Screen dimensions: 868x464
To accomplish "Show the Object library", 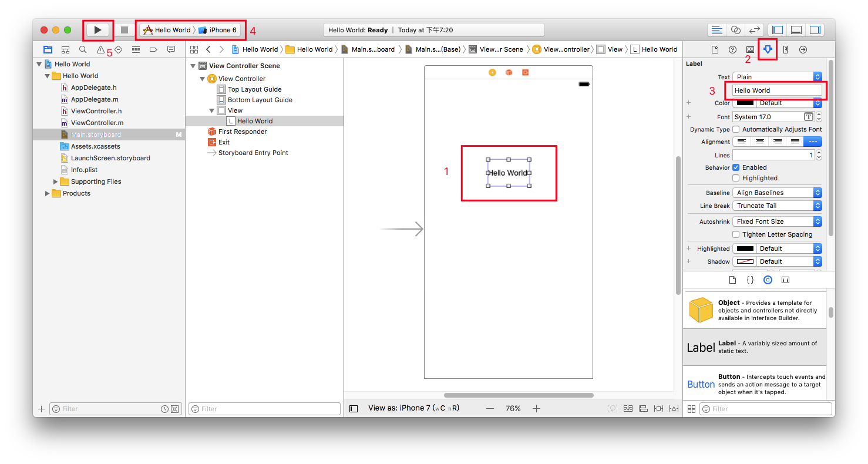I will point(768,280).
